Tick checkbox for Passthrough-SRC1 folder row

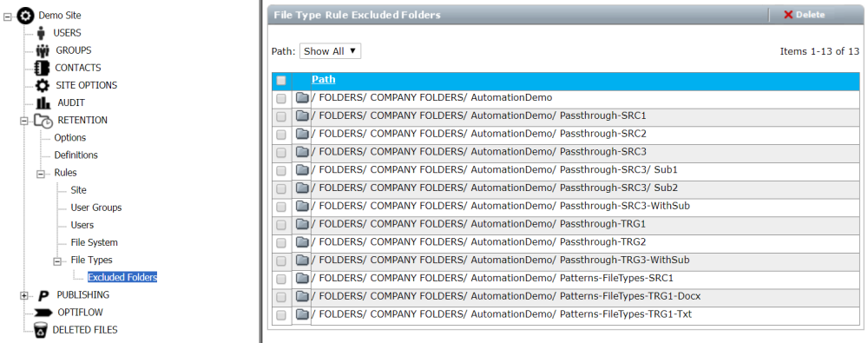[x=281, y=116]
